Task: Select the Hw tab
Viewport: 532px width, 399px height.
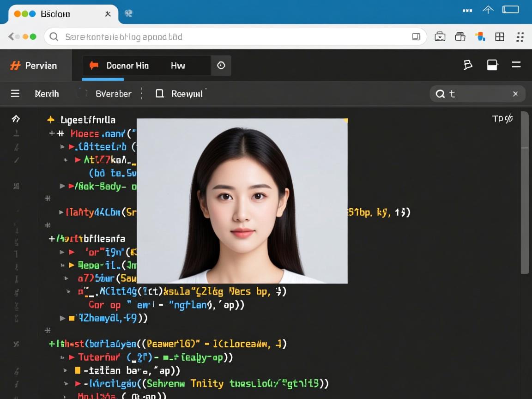Action: (x=178, y=66)
